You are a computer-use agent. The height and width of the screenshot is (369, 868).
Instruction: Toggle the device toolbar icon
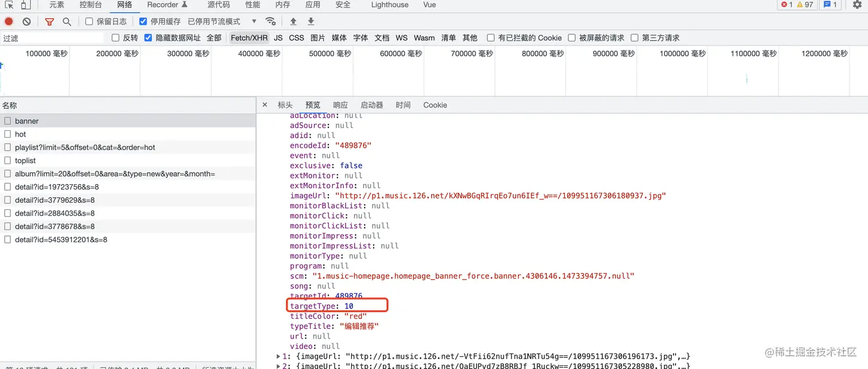(x=26, y=5)
